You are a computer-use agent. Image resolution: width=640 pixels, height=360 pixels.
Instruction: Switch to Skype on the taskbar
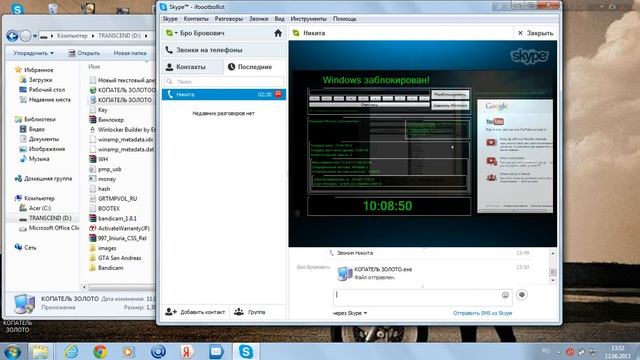[x=246, y=351]
